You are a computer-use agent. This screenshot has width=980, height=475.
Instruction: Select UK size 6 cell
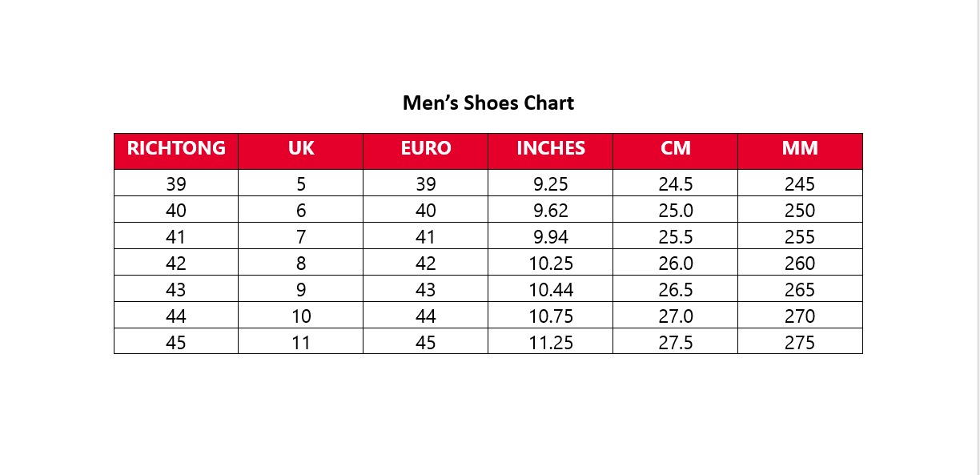[301, 210]
